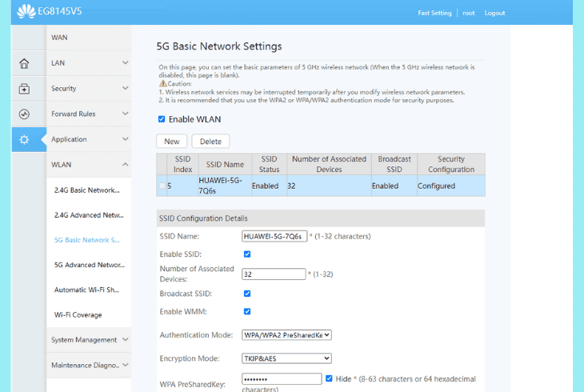Click the Number of Associated Devices field
This screenshot has height=392, width=584.
274,274
